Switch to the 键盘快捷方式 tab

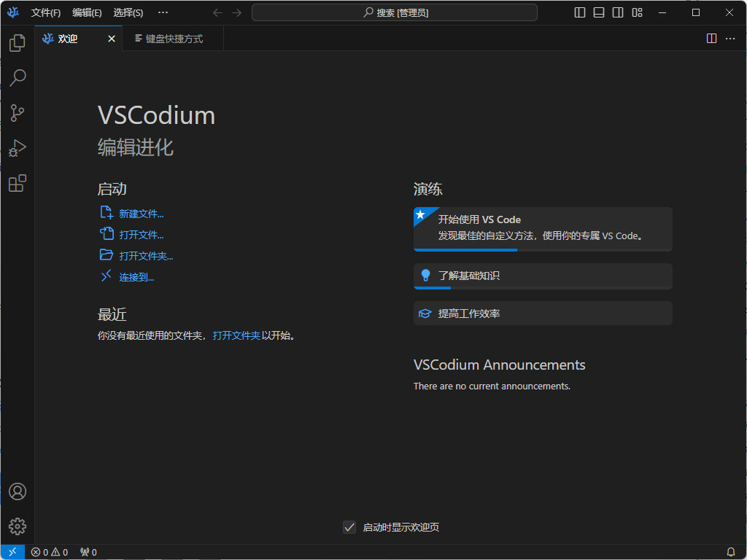coord(174,39)
